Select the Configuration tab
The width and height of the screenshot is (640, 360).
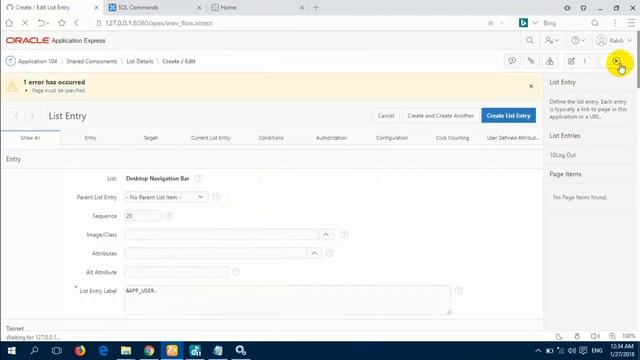392,138
